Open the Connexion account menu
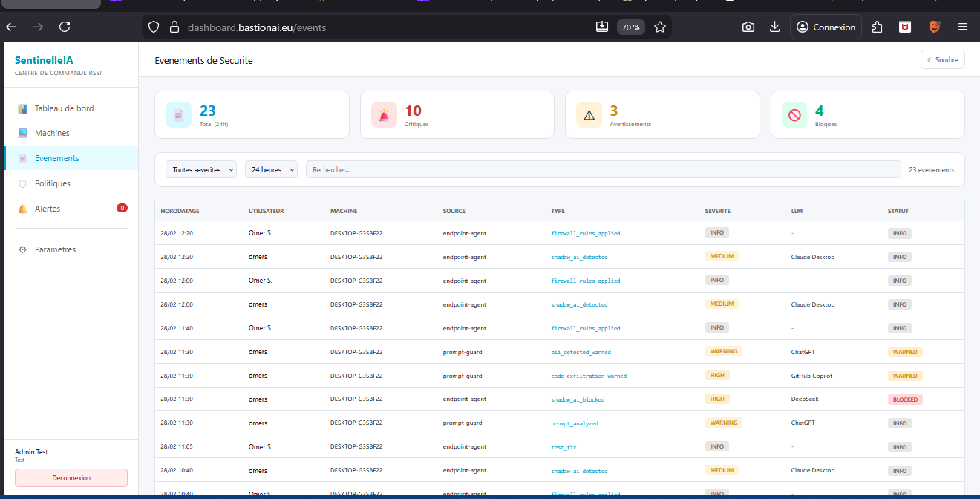The image size is (980, 499). (x=826, y=27)
